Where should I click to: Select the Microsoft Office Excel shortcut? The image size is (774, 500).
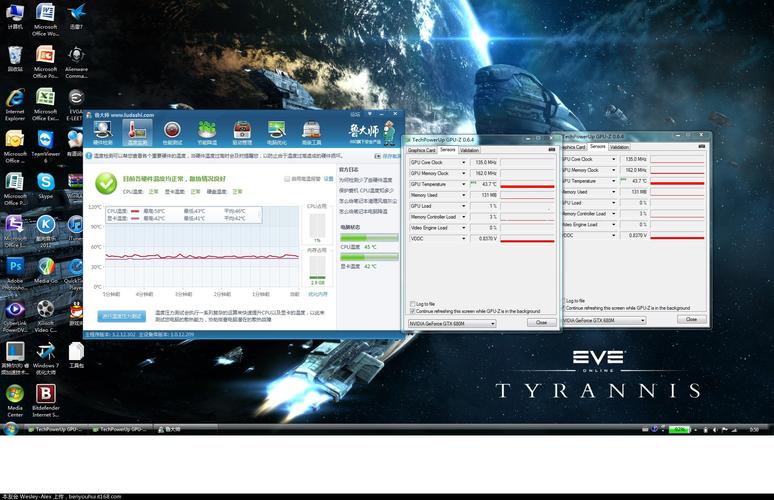point(45,104)
